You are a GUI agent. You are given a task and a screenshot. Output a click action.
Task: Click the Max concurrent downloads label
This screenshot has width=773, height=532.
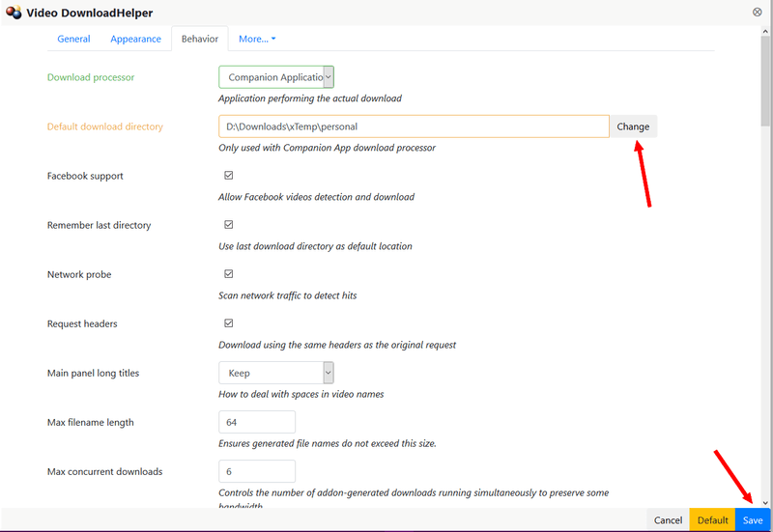(x=105, y=471)
